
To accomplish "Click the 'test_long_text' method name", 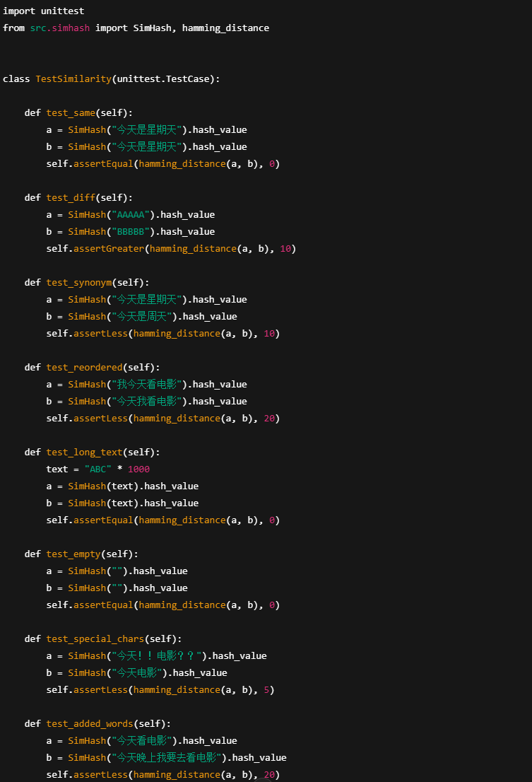I will coord(84,452).
